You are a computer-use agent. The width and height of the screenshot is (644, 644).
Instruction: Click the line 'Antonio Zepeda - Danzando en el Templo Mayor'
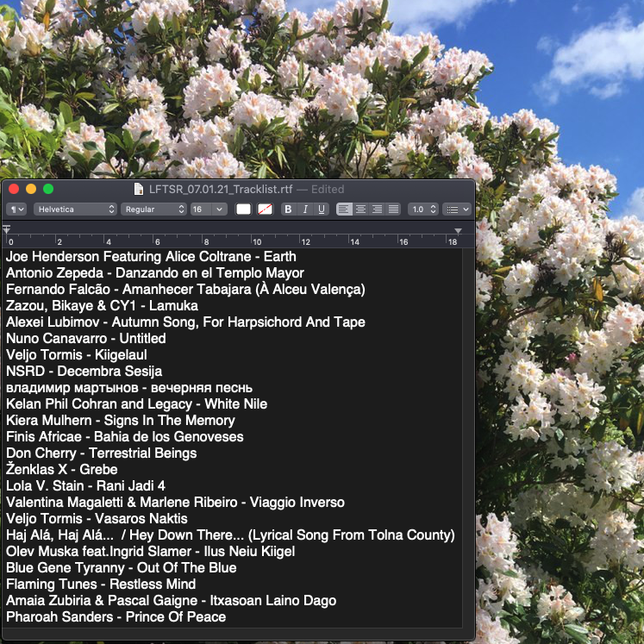click(155, 273)
